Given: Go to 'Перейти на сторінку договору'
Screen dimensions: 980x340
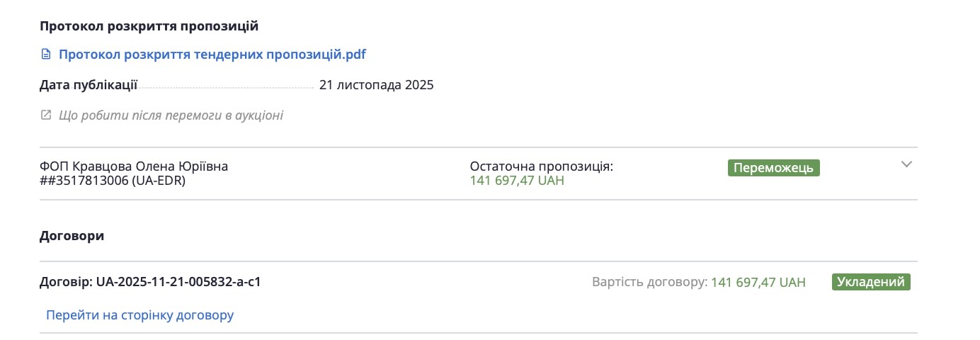Looking at the screenshot, I should [x=139, y=315].
